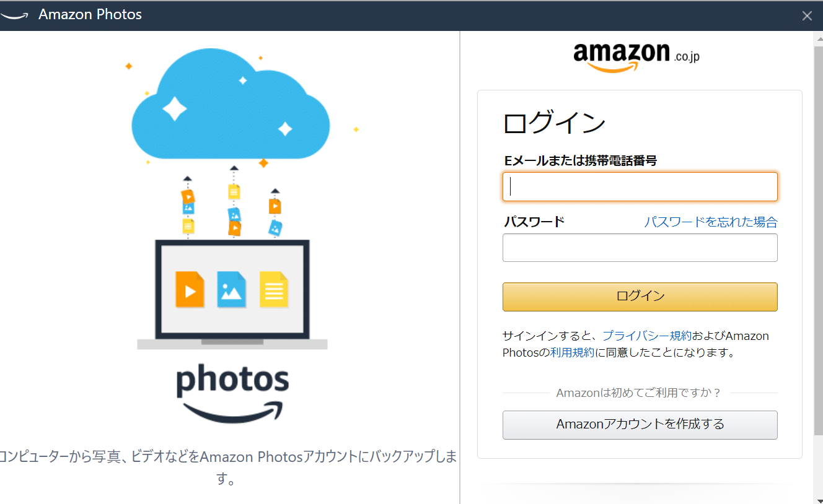Click the Amazon smile logo in title bar
The width and height of the screenshot is (823, 504).
14,16
